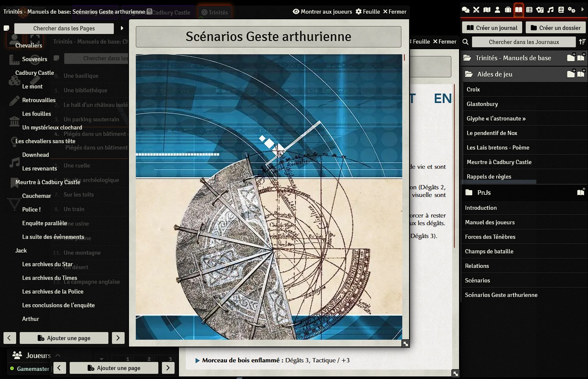The width and height of the screenshot is (588, 379).
Task: Open the Game settings cogs tab
Action: [572, 10]
